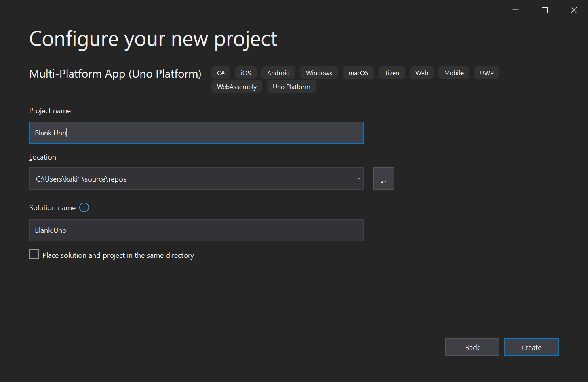
Task: Click the C# tag
Action: tap(221, 73)
